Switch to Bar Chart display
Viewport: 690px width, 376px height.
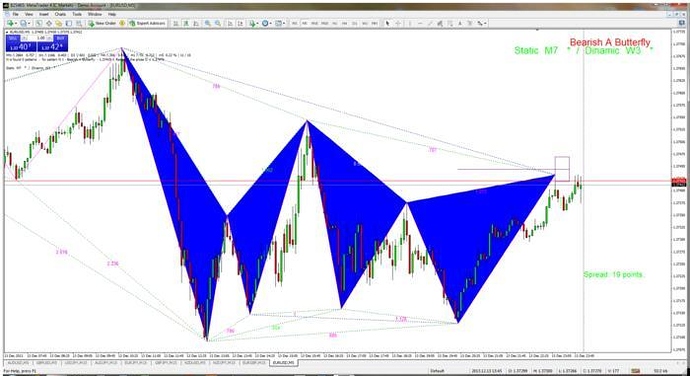pyautogui.click(x=176, y=23)
